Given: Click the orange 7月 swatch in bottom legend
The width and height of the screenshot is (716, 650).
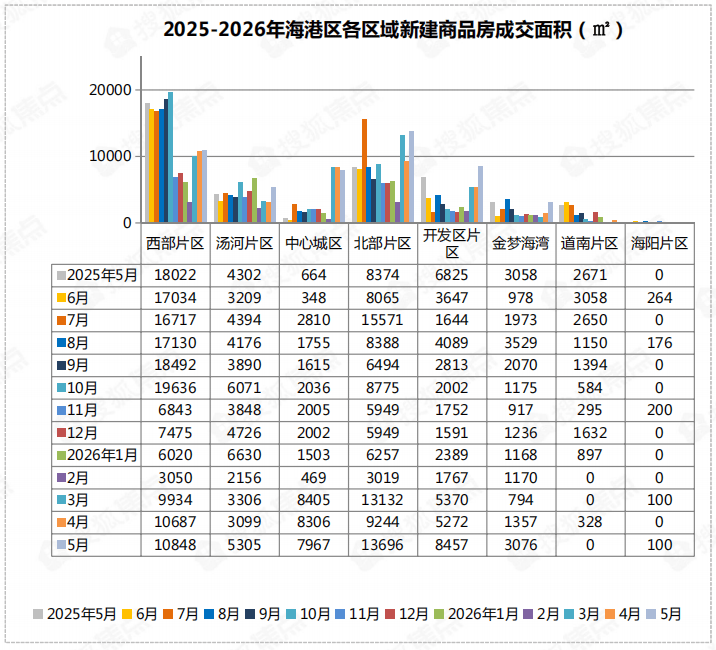Looking at the screenshot, I should (x=168, y=614).
